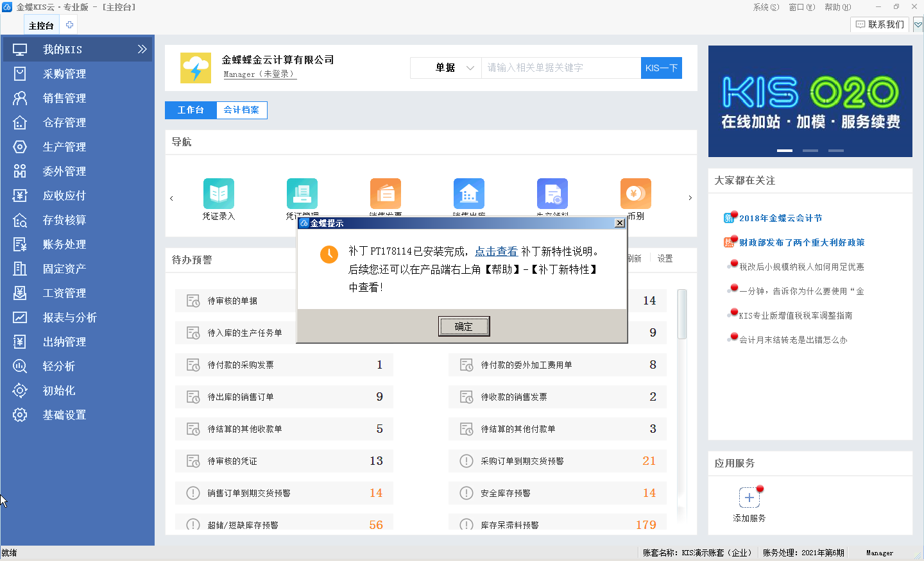The height and width of the screenshot is (561, 924).
Task: Open KIS专业版增值税税率调整指南 link
Action: tap(796, 315)
